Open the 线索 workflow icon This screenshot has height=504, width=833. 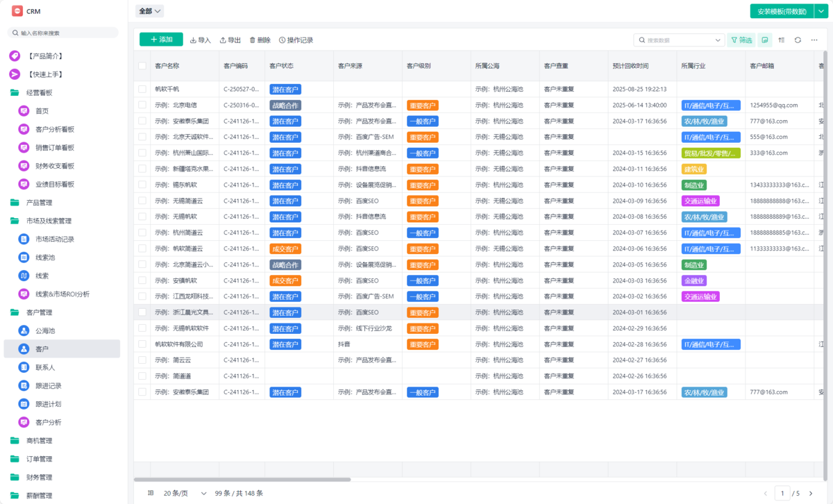click(24, 276)
